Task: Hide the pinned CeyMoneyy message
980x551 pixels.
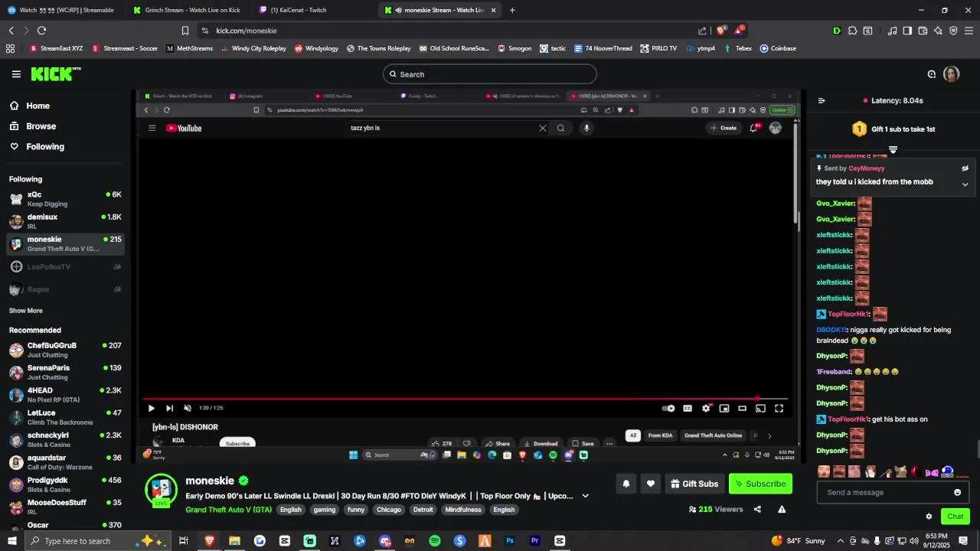Action: tap(965, 168)
